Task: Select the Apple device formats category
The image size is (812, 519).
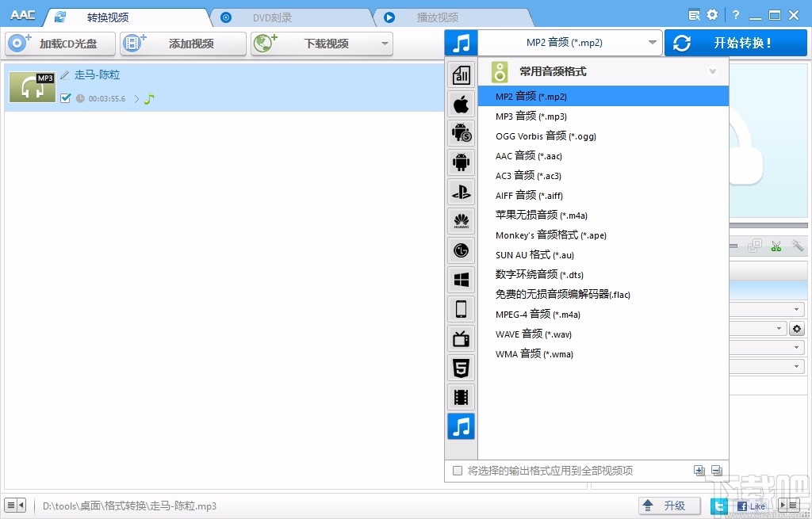Action: 461,104
